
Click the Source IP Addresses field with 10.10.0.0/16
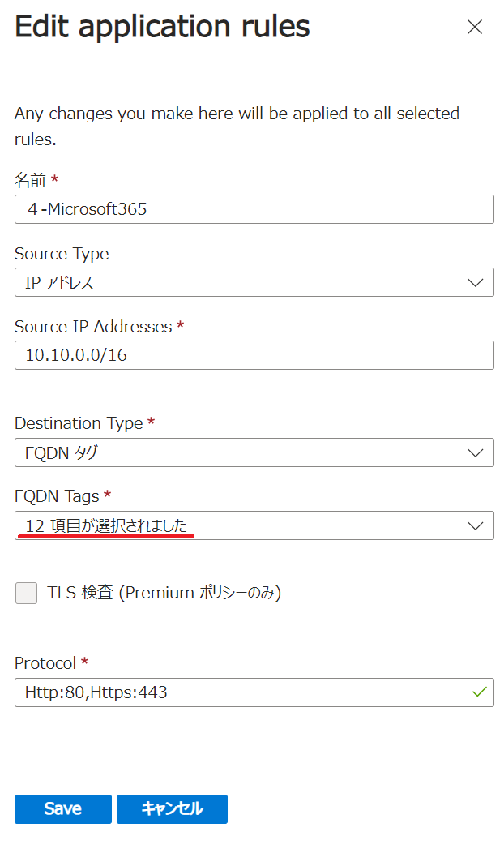(x=254, y=355)
